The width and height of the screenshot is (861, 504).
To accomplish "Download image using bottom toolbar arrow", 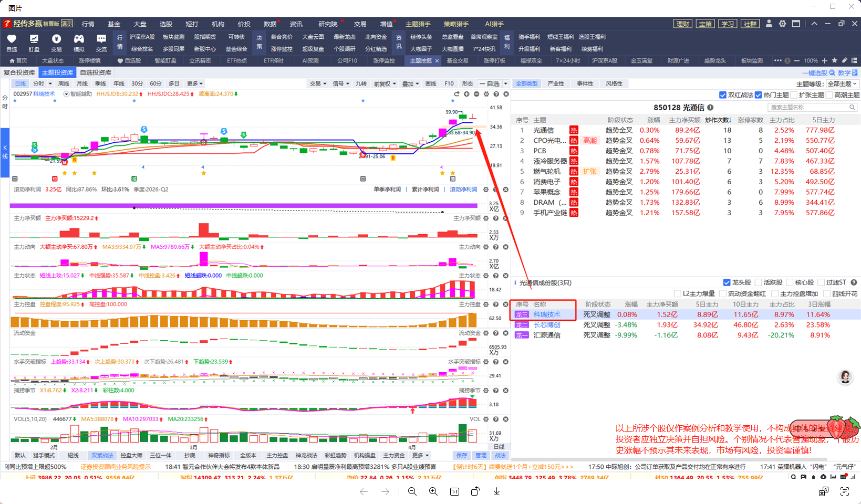I will click(496, 491).
